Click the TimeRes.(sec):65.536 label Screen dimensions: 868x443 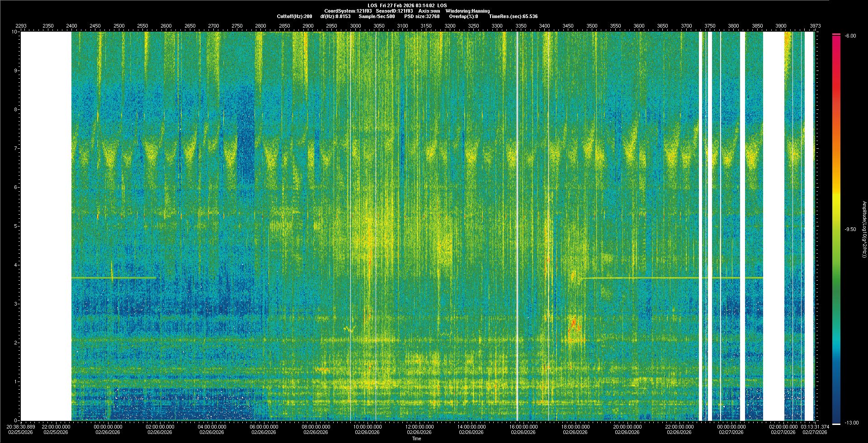pos(513,16)
